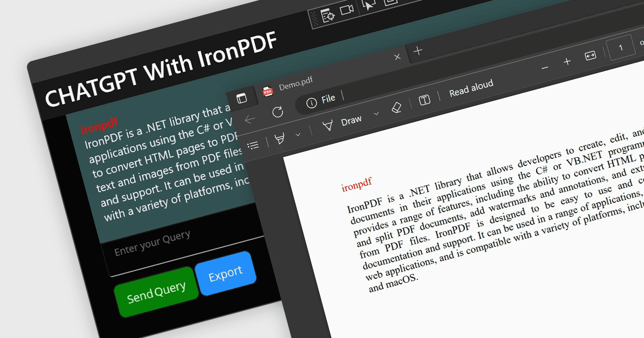This screenshot has width=644, height=338.
Task: Open the tab actions menu icon
Action: pyautogui.click(x=241, y=98)
